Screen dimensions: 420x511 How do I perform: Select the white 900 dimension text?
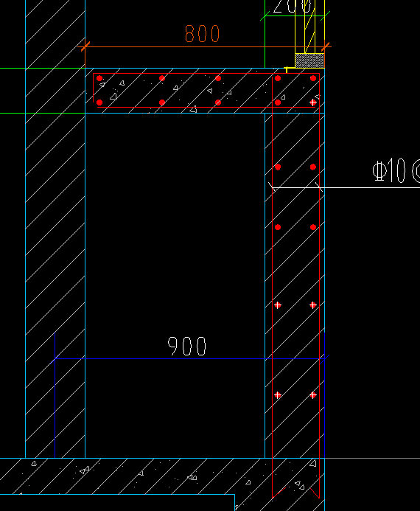187,346
